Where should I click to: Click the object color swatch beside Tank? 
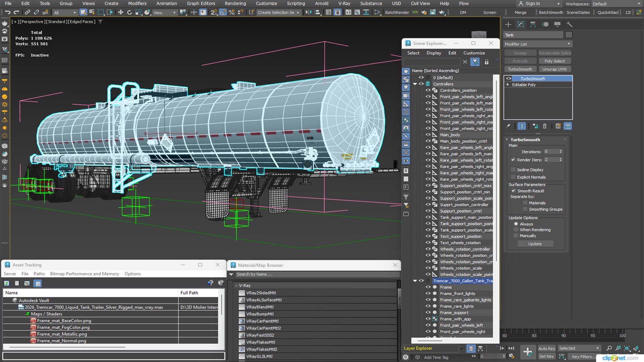[x=569, y=35]
